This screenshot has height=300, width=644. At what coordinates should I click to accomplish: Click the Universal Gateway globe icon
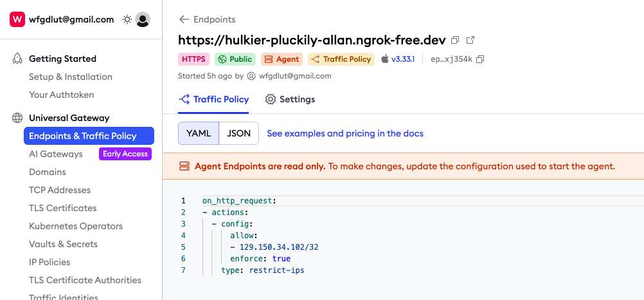(17, 118)
